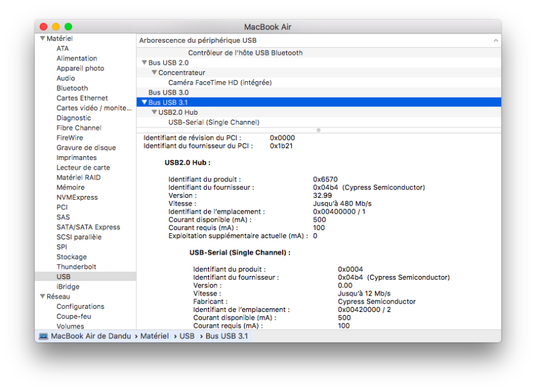Click the green zoom window button
The image size is (536, 392).
(68, 26)
